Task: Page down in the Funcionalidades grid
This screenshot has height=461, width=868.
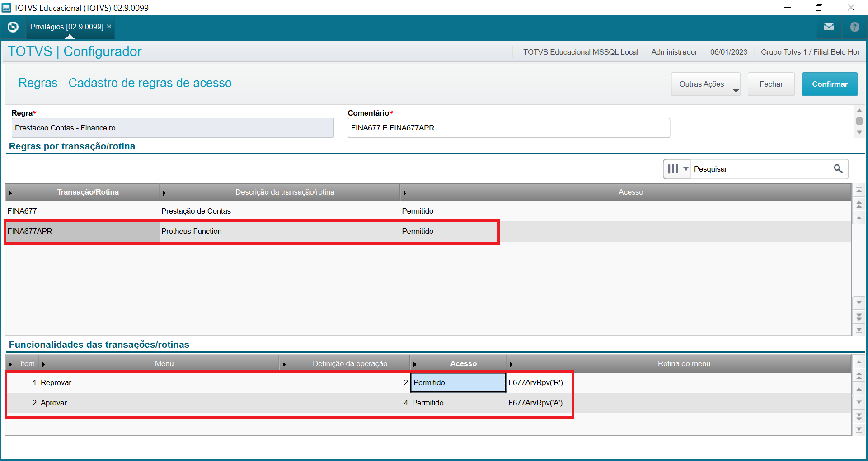Action: (859, 416)
